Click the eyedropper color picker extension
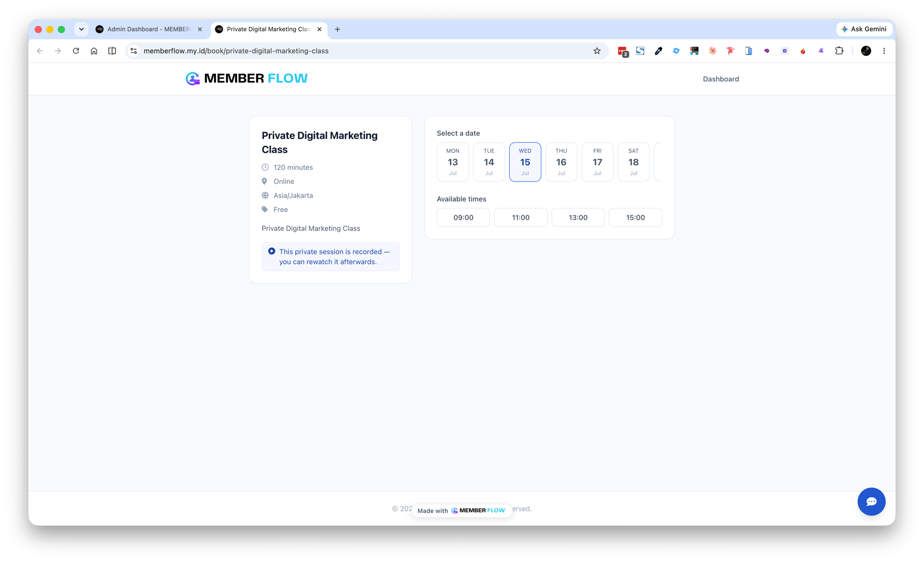924x563 pixels. point(658,51)
